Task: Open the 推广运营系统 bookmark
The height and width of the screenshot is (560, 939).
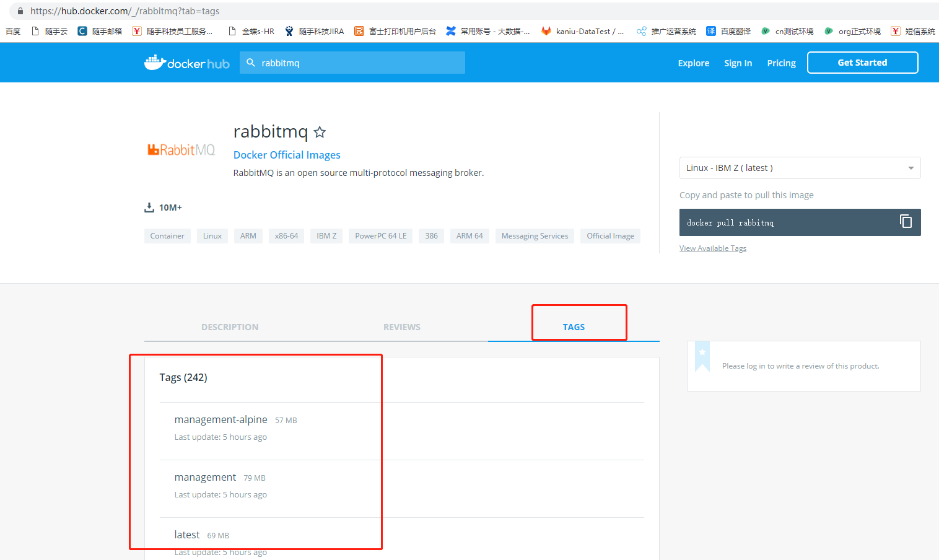Action: (666, 31)
